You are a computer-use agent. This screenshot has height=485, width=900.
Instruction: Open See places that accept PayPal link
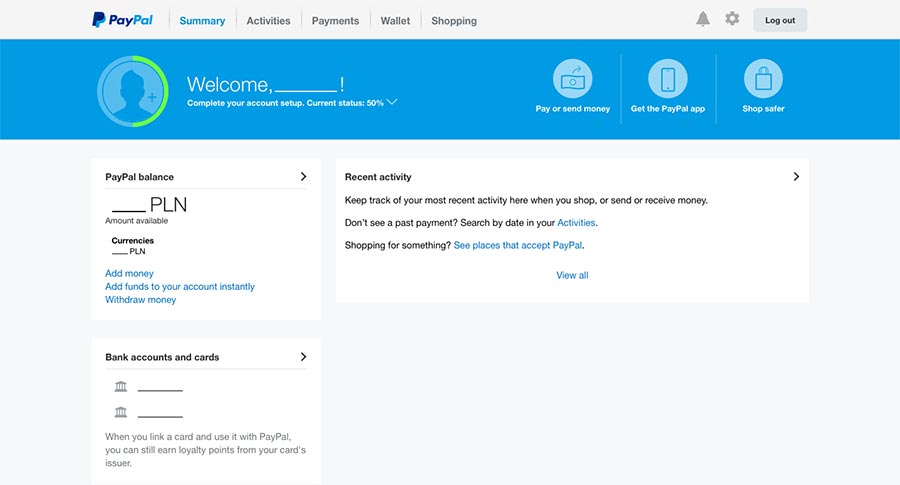coord(518,245)
